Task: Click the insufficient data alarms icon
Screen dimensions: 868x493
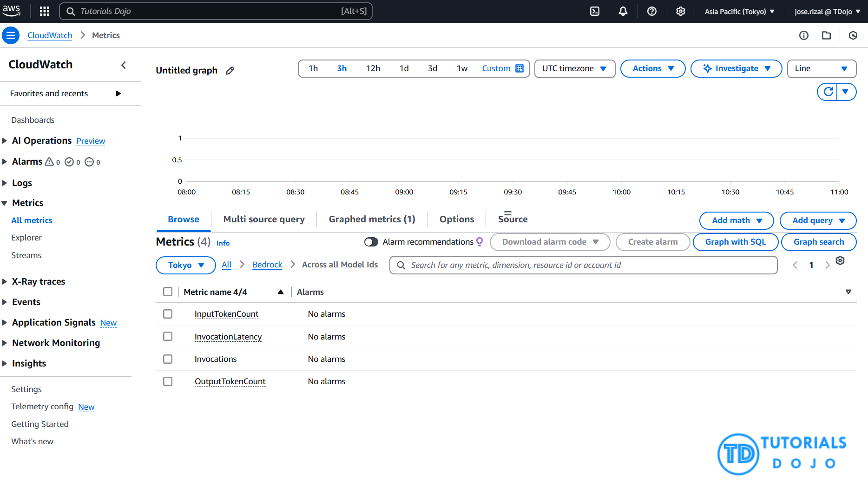Action: [x=89, y=162]
